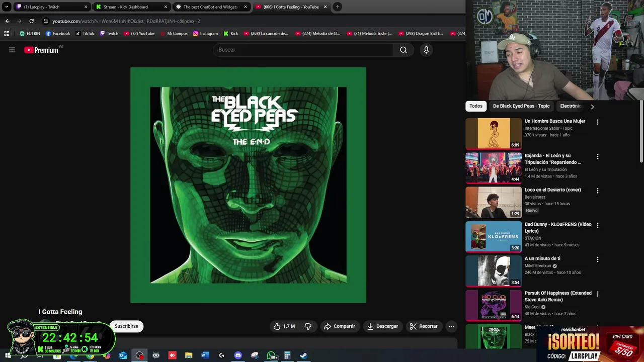The height and width of the screenshot is (362, 644).
Task: Open options for Loco en el Desierto
Action: coord(598,191)
